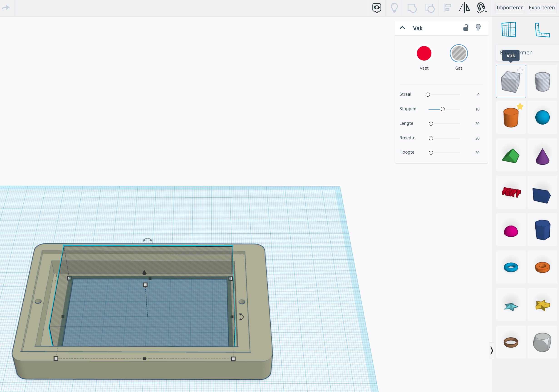Toggle the lock icon in Vak panel
This screenshot has width=559, height=392.
point(465,27)
